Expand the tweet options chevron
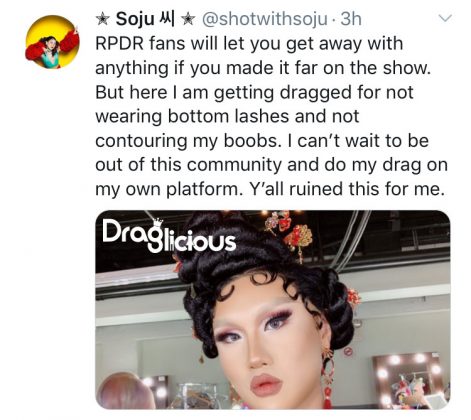Screen dimensions: 471x420 point(445,18)
